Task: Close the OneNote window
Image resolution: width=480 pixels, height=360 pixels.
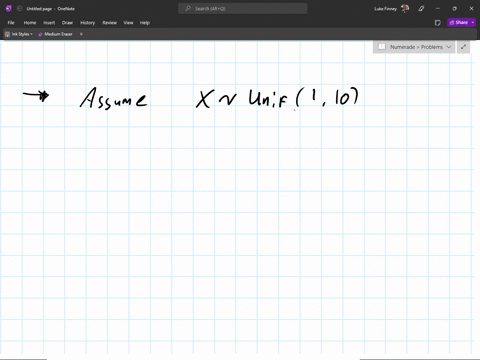Action: (471, 9)
